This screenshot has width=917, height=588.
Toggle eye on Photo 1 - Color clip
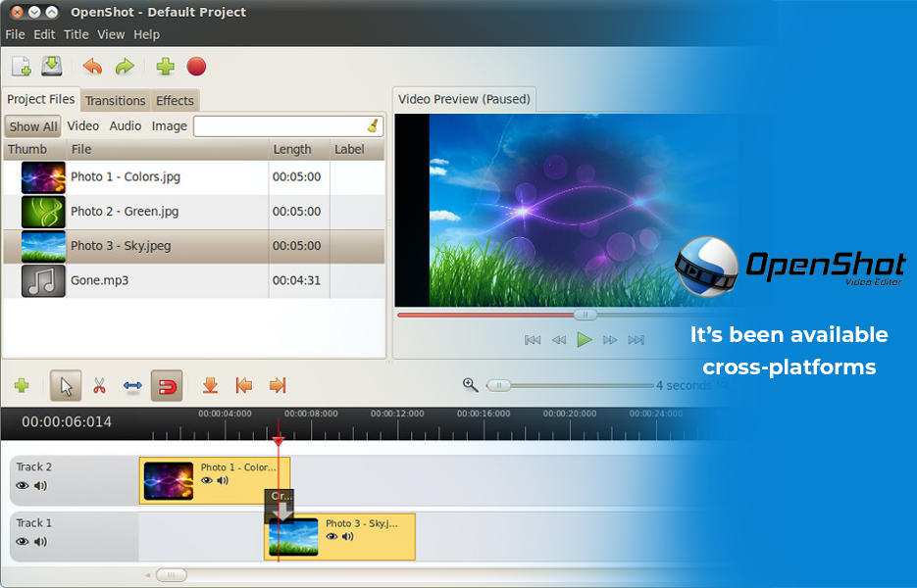point(206,480)
